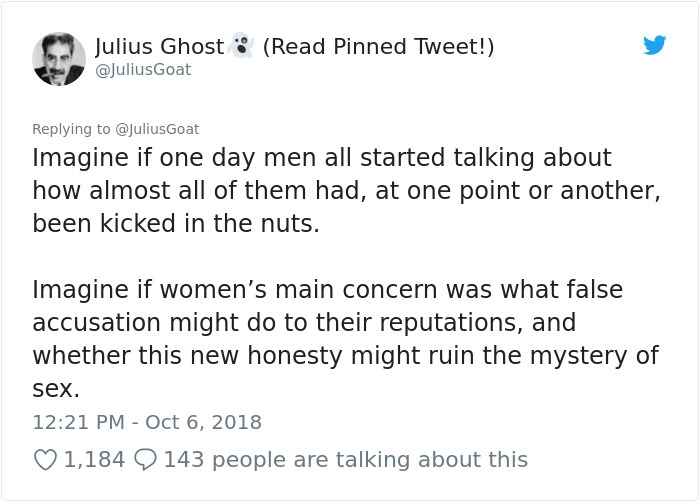
Task: Like the tweet with the heart icon
Action: (x=45, y=459)
